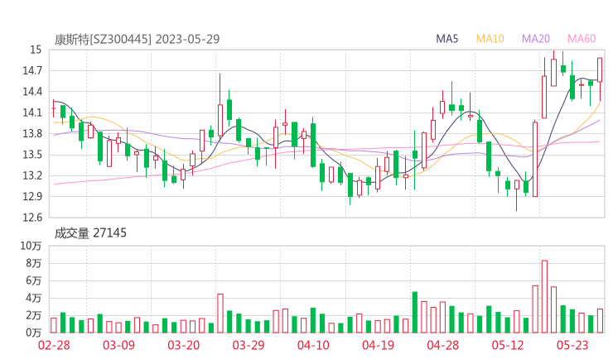
Task: Click the MA10 legend label
Action: pyautogui.click(x=490, y=39)
